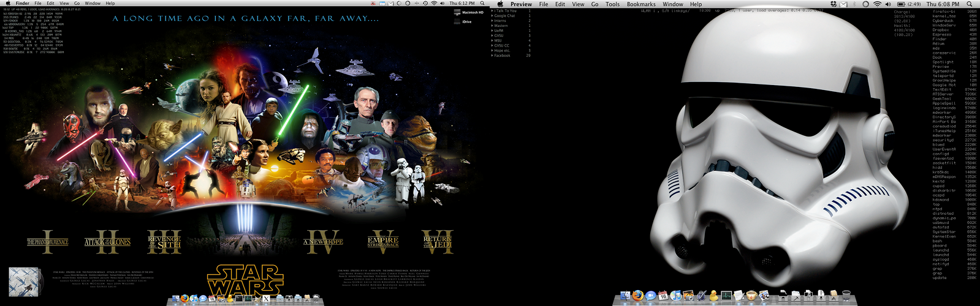Open Preview's Help menu
Viewport: 980px width, 306px height.
coord(696,4)
